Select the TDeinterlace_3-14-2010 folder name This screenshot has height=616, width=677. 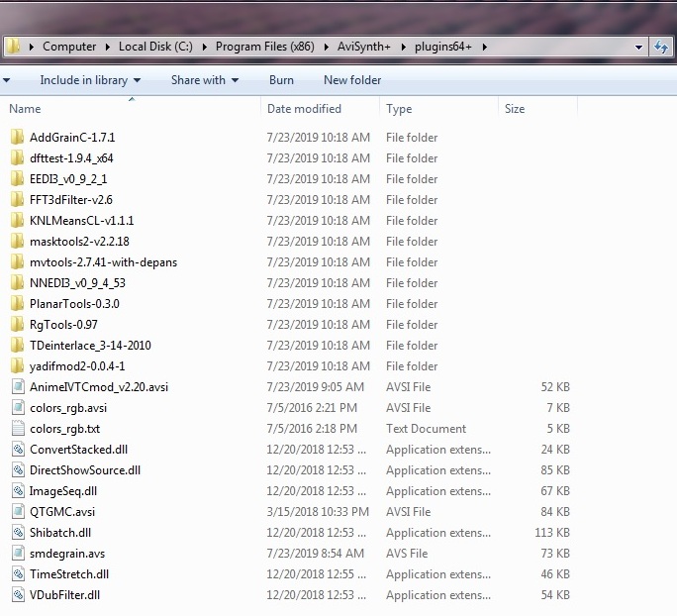click(x=90, y=346)
